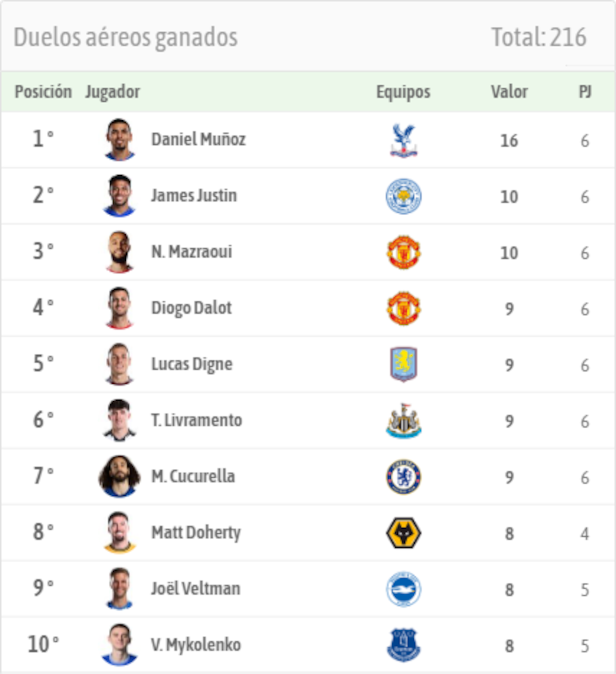616x674 pixels.
Task: Select the Everton badge in Mykolenko's row
Action: click(x=404, y=645)
